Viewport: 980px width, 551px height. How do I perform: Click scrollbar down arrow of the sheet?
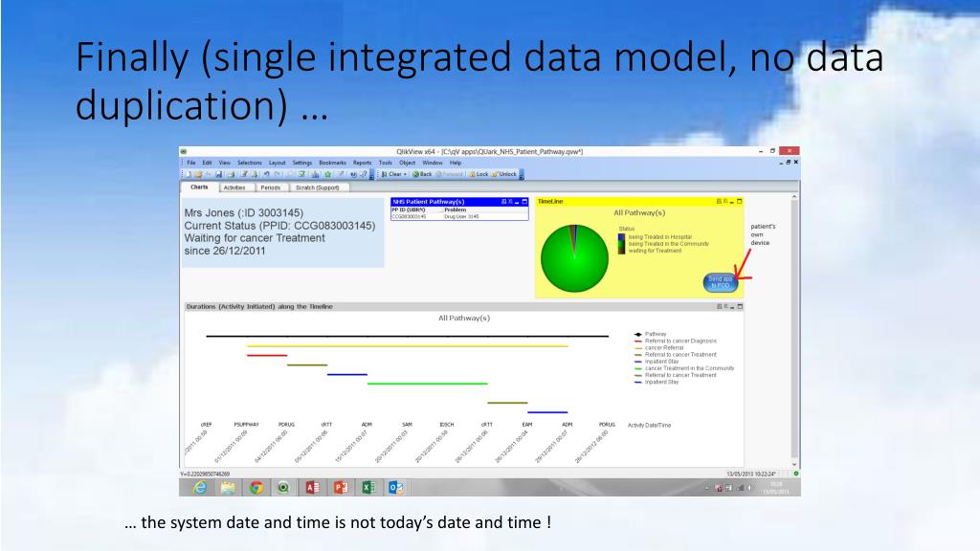pyautogui.click(x=794, y=464)
